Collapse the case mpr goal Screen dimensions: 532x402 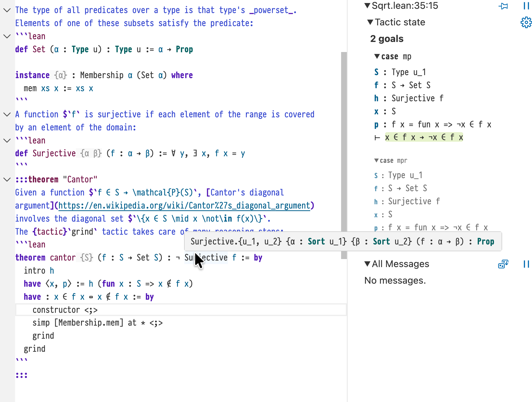(376, 160)
